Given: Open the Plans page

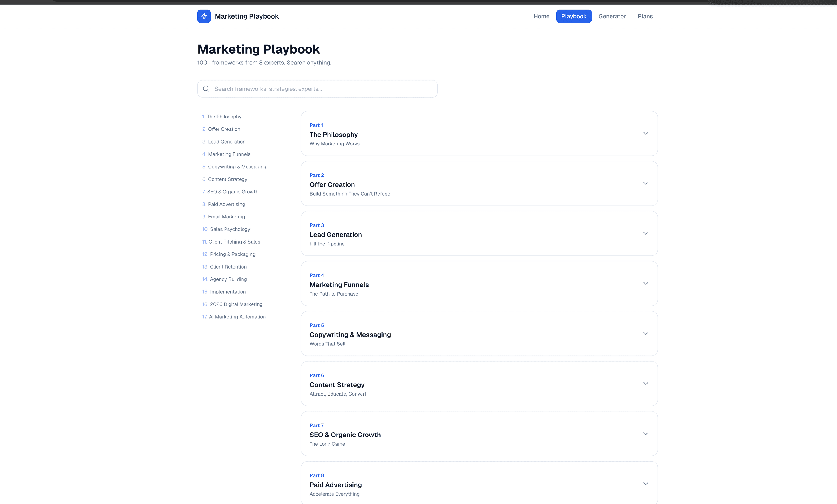Looking at the screenshot, I should tap(645, 16).
